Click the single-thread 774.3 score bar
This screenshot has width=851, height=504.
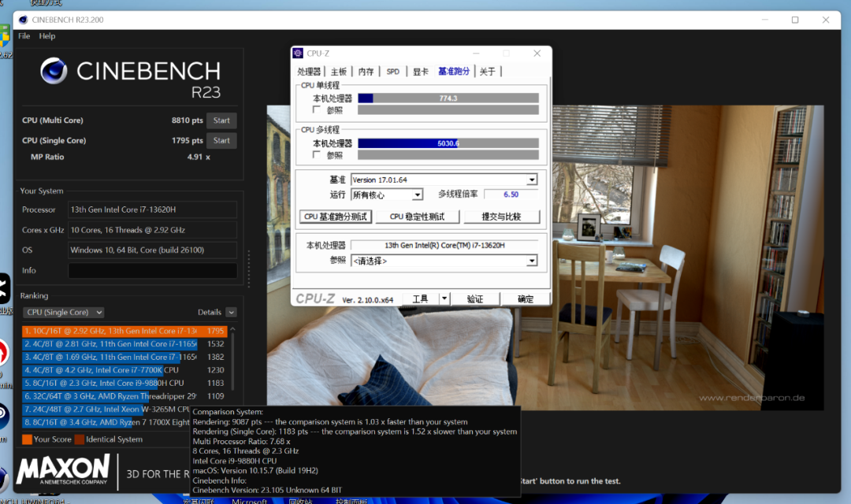[x=448, y=98]
